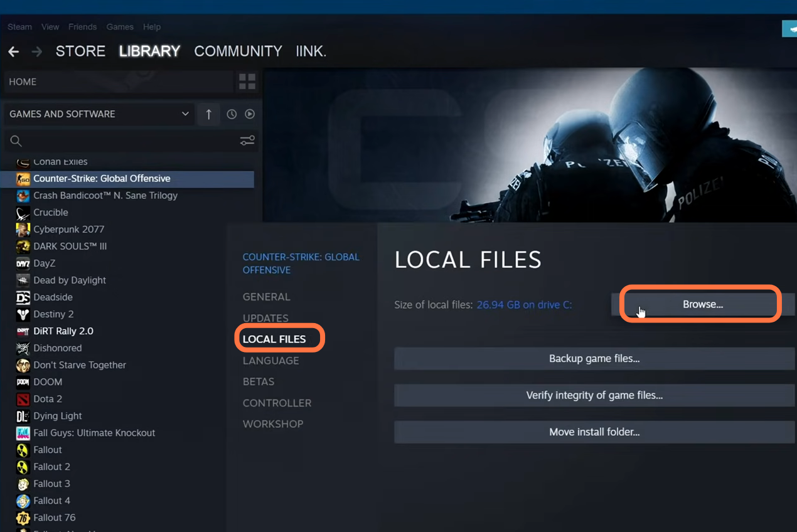797x532 pixels.
Task: Open the Games and Software dropdown
Action: point(99,114)
